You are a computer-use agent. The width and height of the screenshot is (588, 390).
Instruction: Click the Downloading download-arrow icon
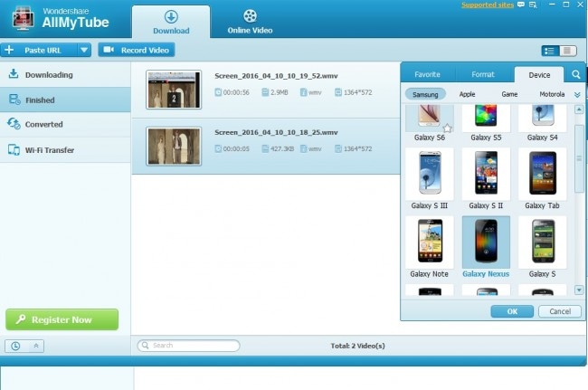click(x=14, y=74)
